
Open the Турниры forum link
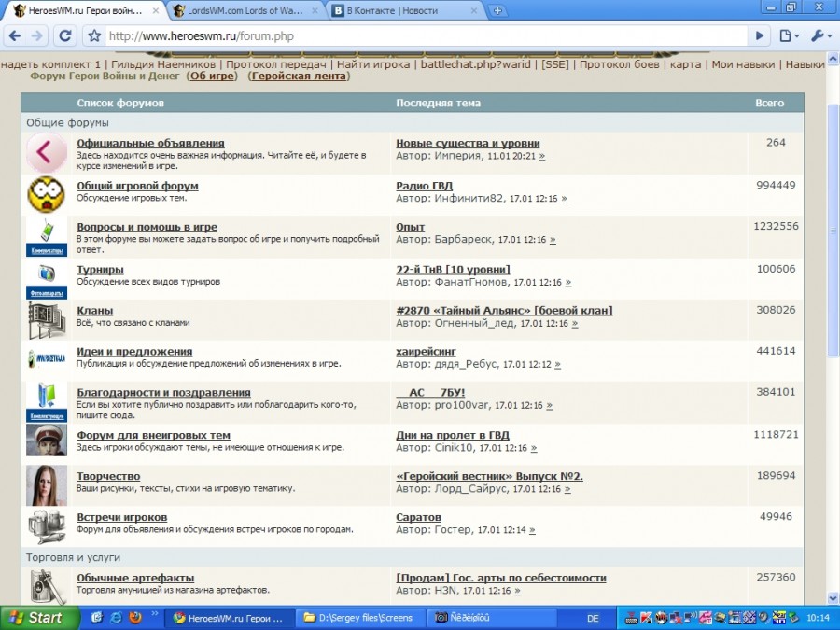tap(100, 270)
